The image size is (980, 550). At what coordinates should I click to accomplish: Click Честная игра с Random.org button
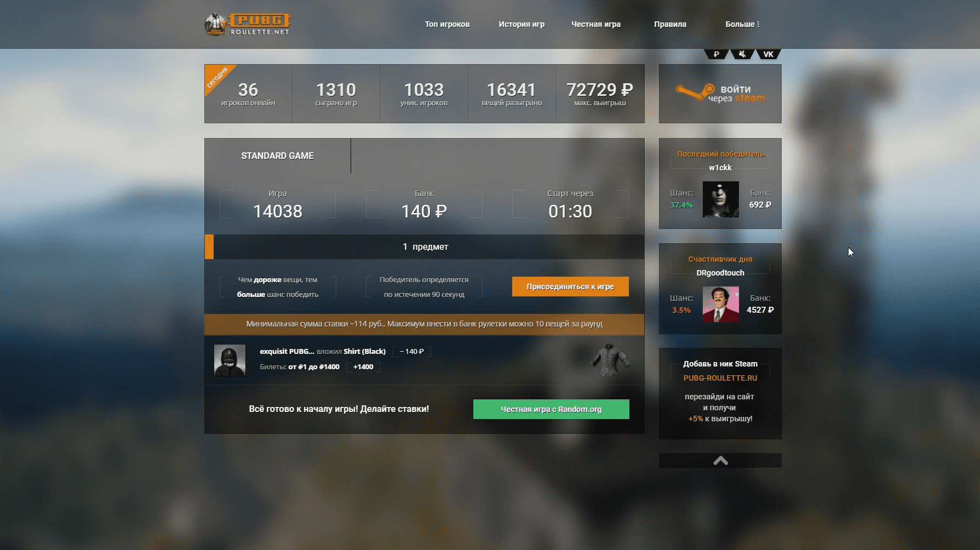[551, 409]
